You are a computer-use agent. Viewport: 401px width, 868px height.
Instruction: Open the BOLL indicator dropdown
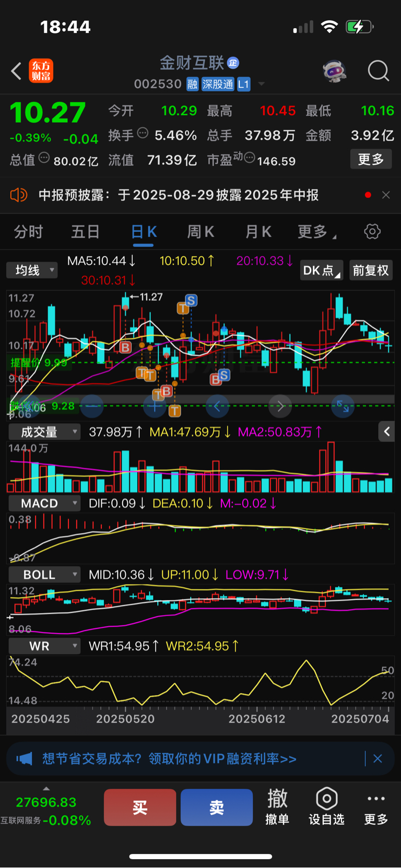(44, 575)
